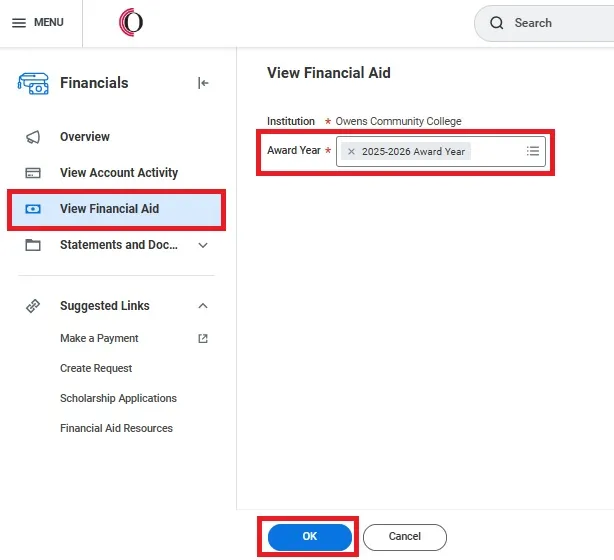Collapse the Financials sidebar panel
The image size is (614, 560).
[x=203, y=83]
